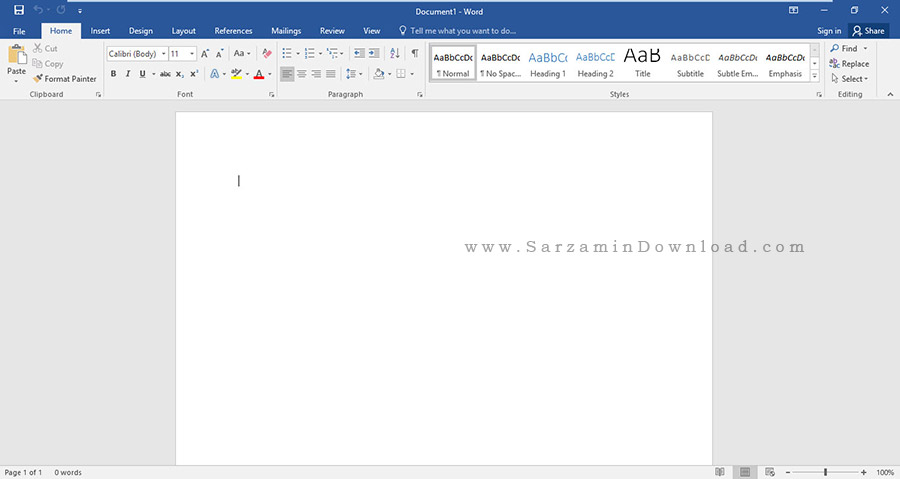Open the File tab
Viewport: 900px width, 479px height.
click(19, 31)
